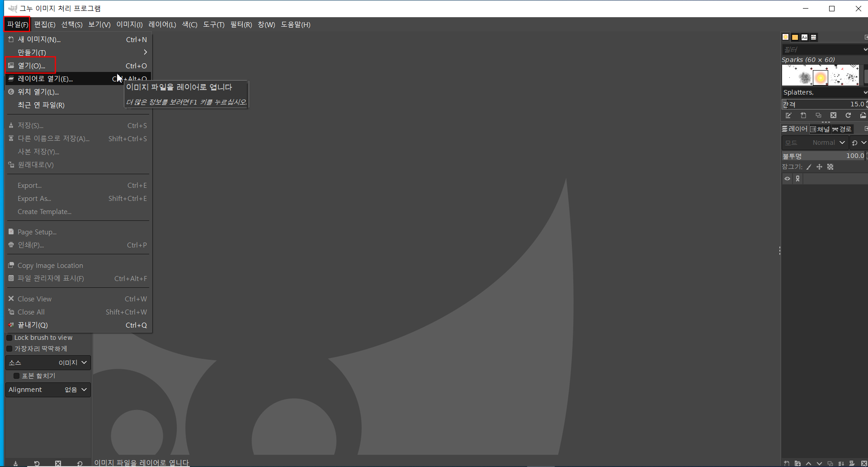Click the Reset to defaults icon in tool options
The image size is (868, 467).
80,463
